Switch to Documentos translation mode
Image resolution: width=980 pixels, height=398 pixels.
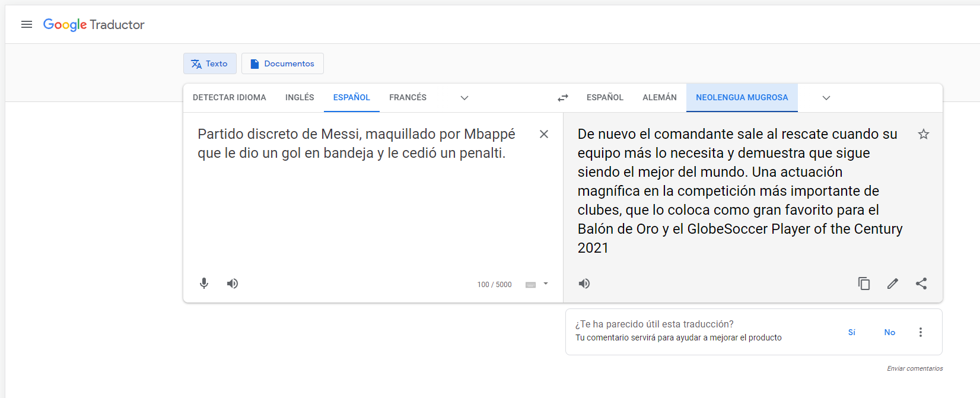pos(282,63)
